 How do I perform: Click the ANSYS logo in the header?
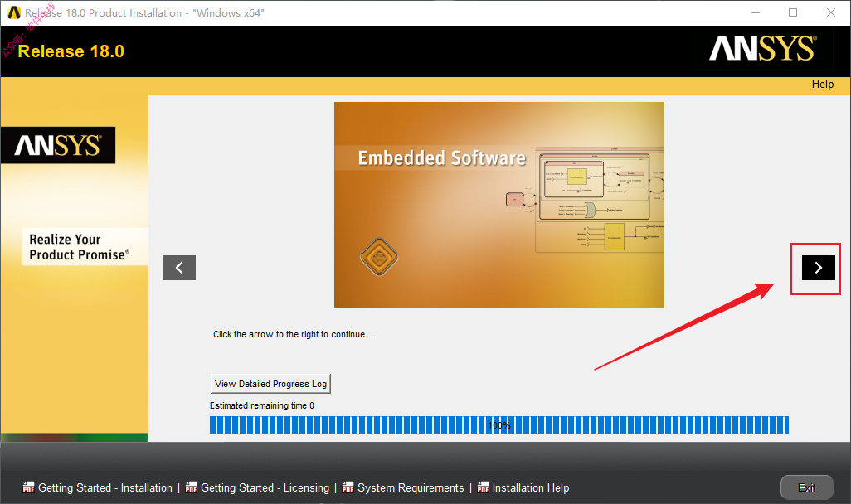763,49
